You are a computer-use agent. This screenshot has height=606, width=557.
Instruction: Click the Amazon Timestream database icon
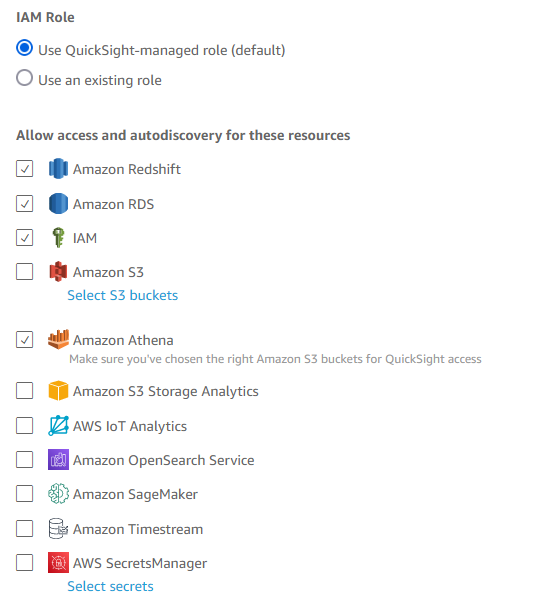(x=58, y=528)
